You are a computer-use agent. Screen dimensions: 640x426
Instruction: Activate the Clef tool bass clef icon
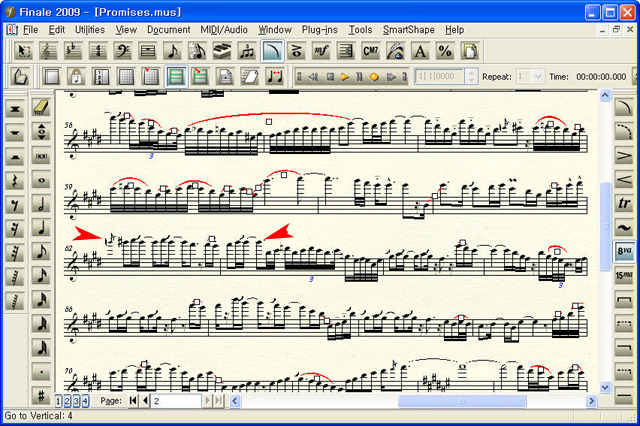pyautogui.click(x=123, y=51)
